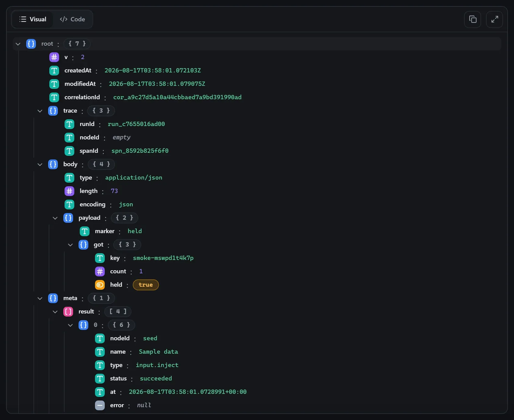514x420 pixels.
Task: Click the text icon beside createdAt
Action: [x=54, y=71]
